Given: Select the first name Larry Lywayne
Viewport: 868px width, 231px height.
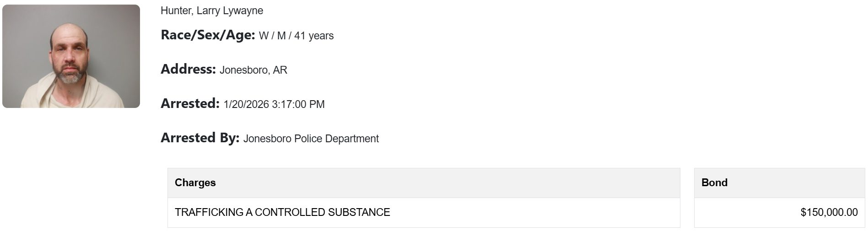Looking at the screenshot, I should pyautogui.click(x=230, y=11).
